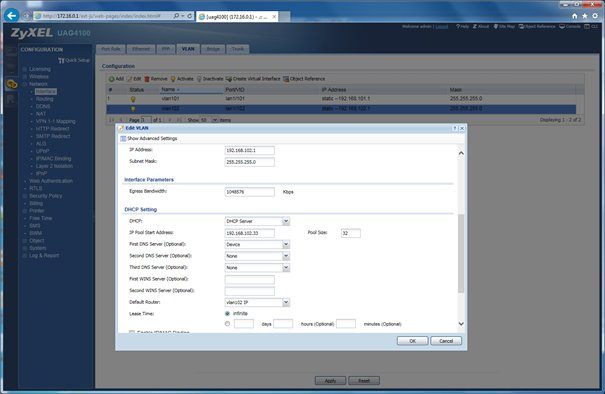The height and width of the screenshot is (394, 605).
Task: Open NAT in Network menu
Action: pos(41,114)
